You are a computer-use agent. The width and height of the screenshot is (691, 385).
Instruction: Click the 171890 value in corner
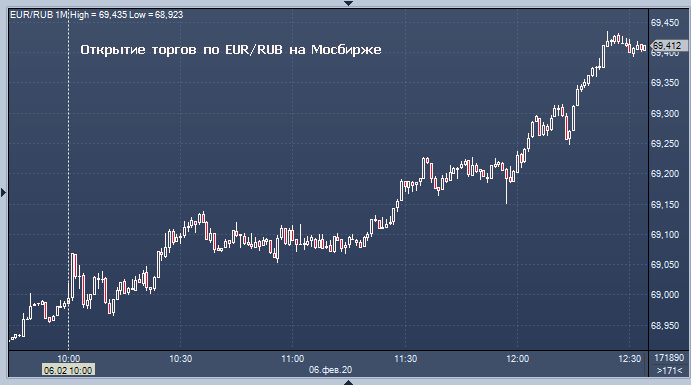669,358
